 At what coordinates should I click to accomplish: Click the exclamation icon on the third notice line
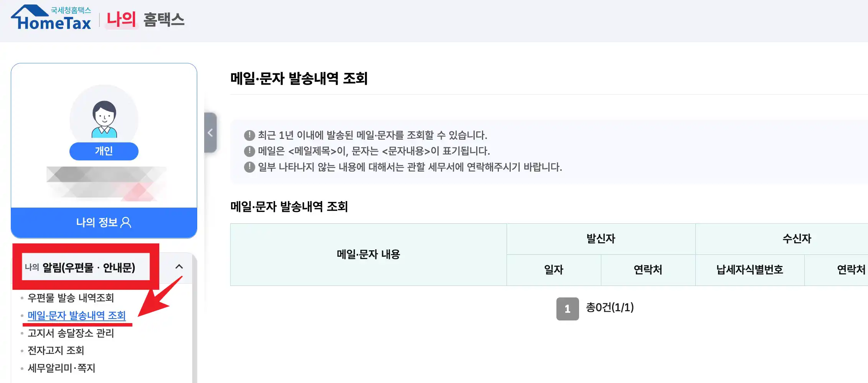249,167
